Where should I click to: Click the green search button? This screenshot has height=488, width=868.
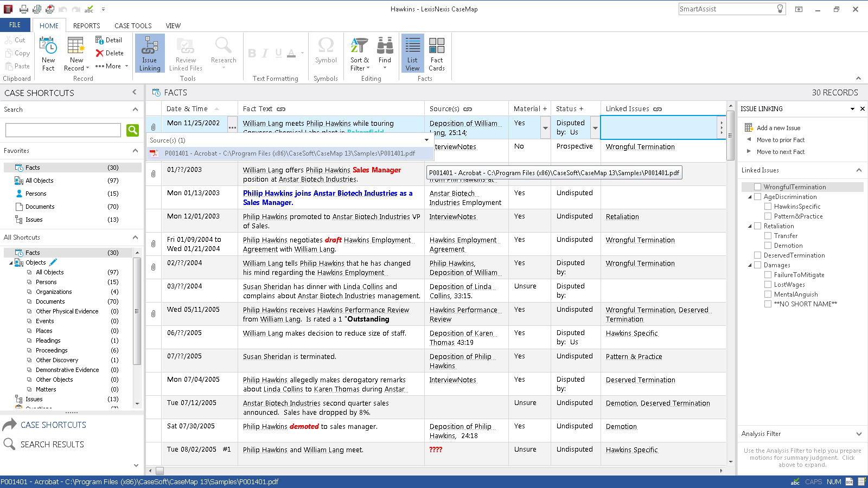pos(132,130)
